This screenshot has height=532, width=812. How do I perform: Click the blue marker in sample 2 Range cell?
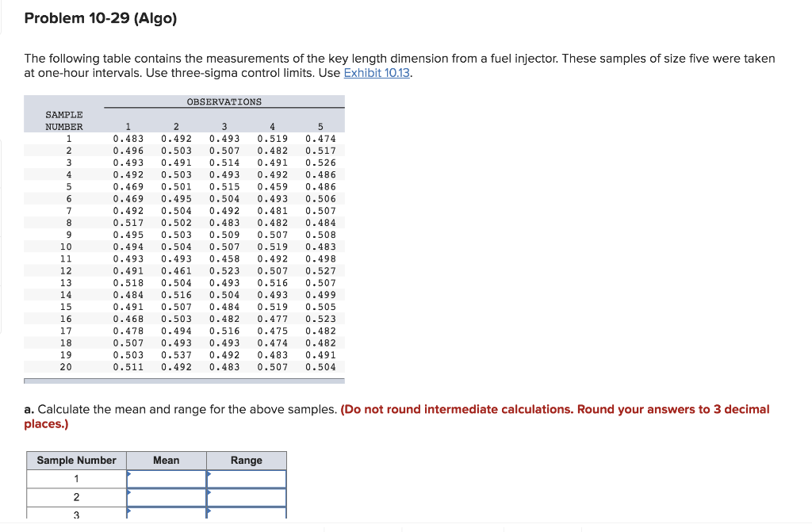208,492
